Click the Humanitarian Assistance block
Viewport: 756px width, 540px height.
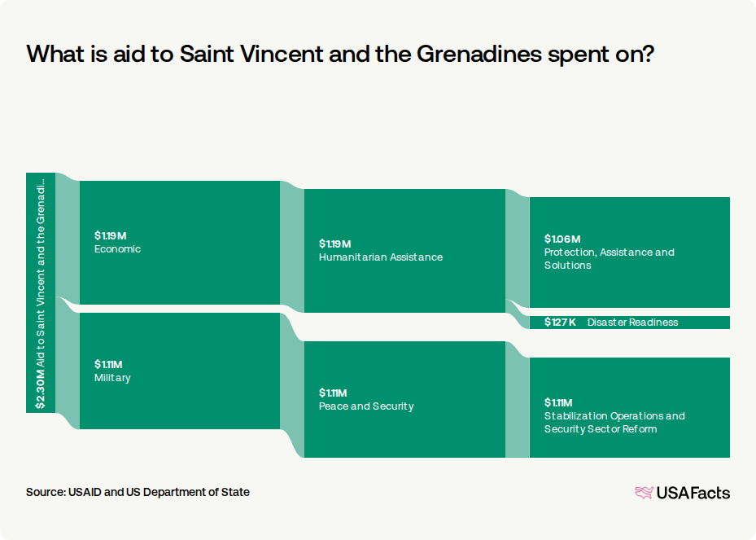(404, 248)
